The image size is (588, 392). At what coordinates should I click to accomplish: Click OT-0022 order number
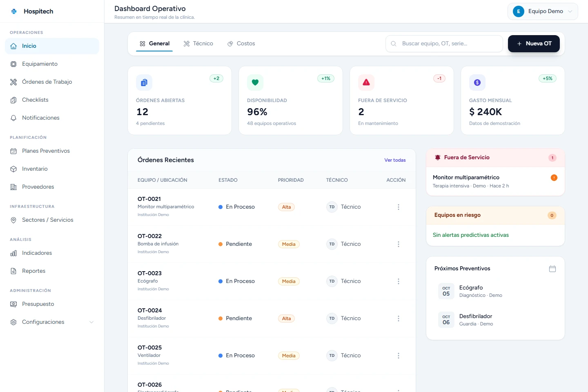click(x=149, y=236)
